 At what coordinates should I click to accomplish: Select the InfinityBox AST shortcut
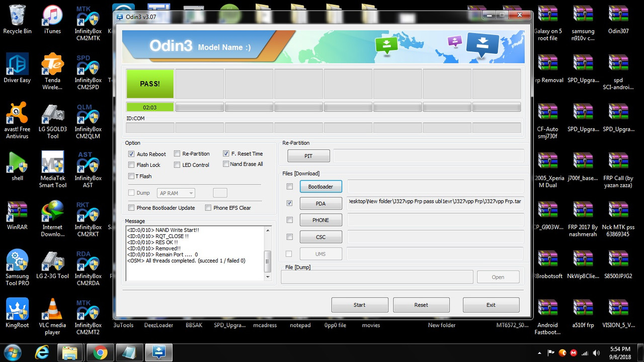[88, 170]
